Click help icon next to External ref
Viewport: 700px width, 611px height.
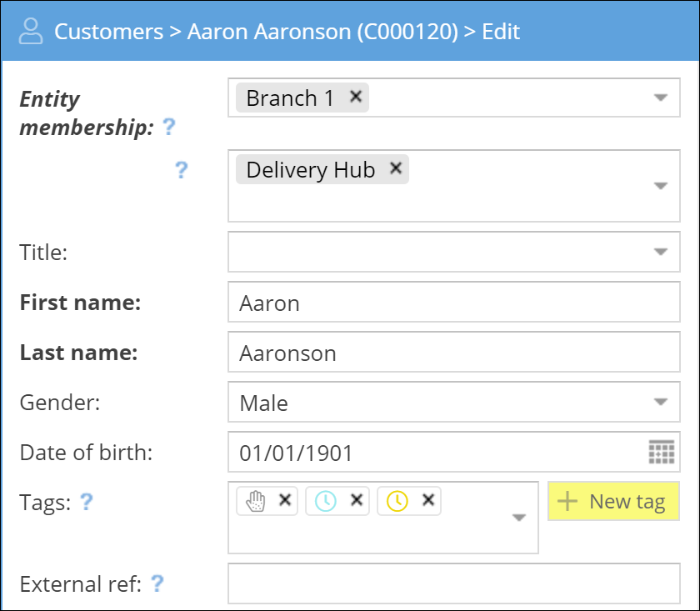coord(156,583)
